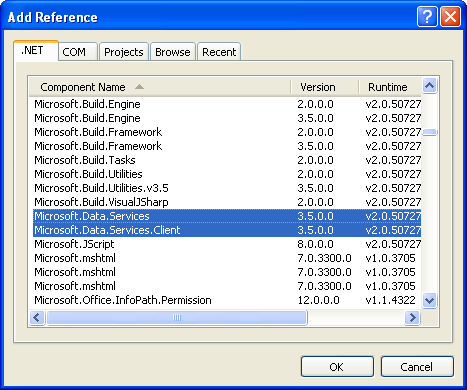Select the Microsoft.Data.Services.Client row
Screen dimensions: 467x390
227,230
